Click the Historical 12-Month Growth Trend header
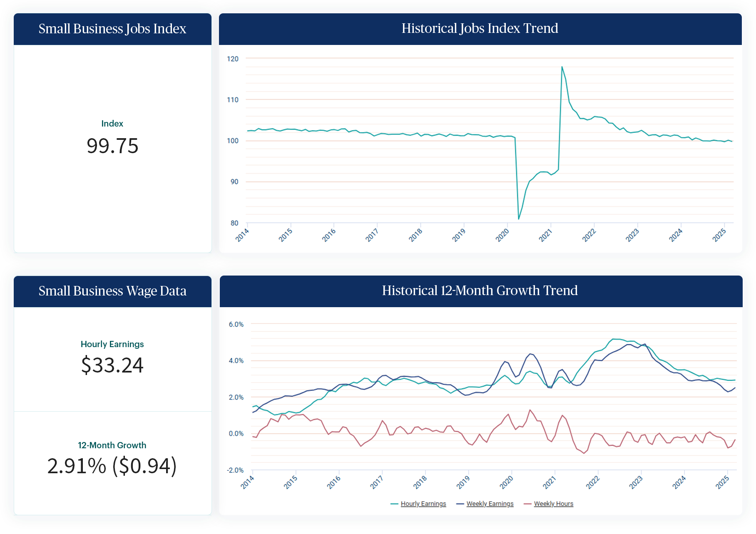Screen dimensions: 756x534 pyautogui.click(x=480, y=291)
